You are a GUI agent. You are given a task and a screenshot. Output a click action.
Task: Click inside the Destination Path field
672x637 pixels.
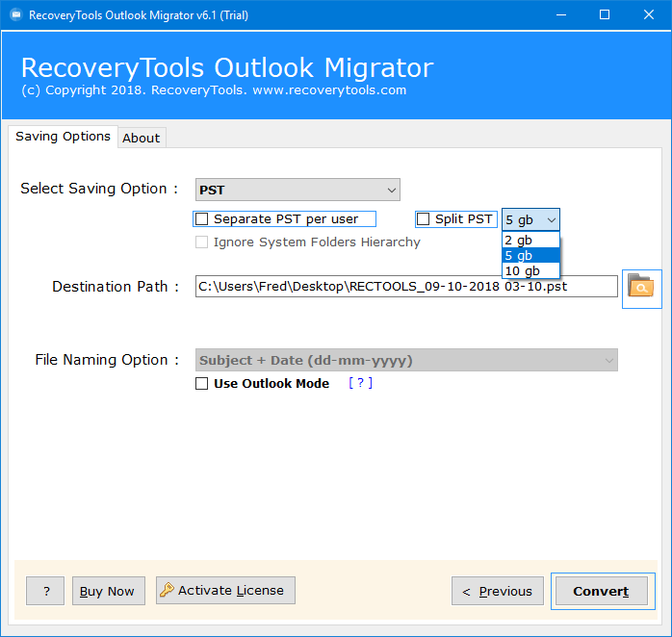(406, 286)
